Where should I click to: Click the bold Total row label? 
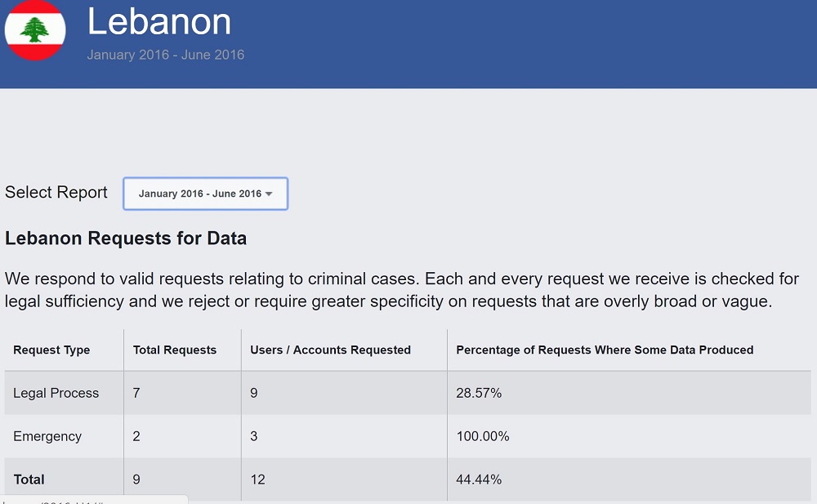click(x=29, y=479)
